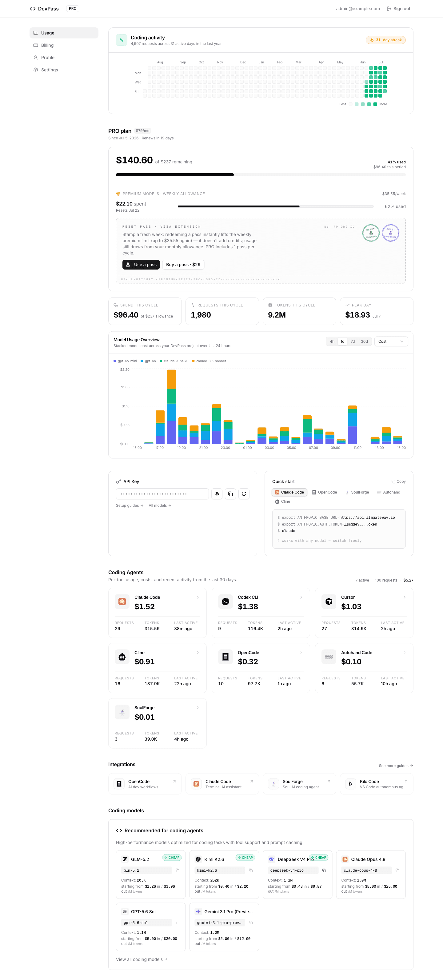Open SoulForge integration card

(299, 784)
